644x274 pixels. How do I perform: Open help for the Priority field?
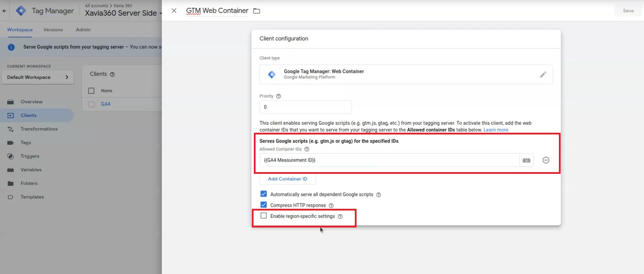(279, 96)
